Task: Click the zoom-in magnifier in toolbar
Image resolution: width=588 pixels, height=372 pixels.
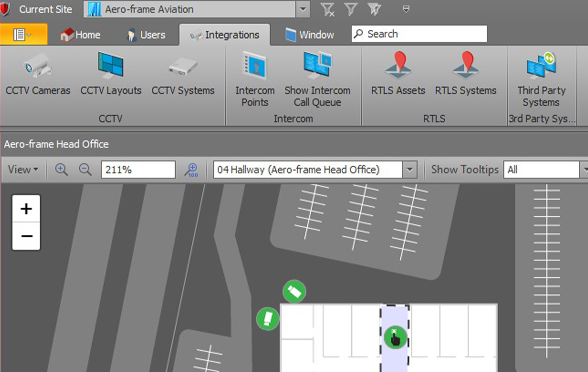Action: (x=61, y=170)
